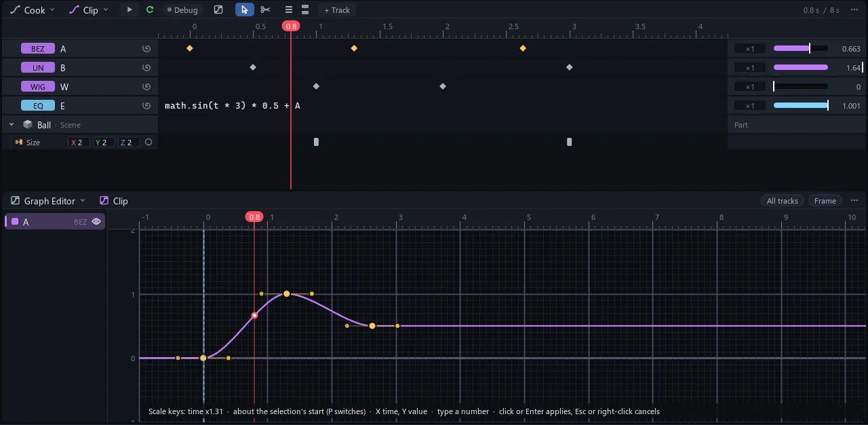Viewport: 868px width, 425px height.
Task: Reset track B with its circular arrow icon
Action: 146,68
